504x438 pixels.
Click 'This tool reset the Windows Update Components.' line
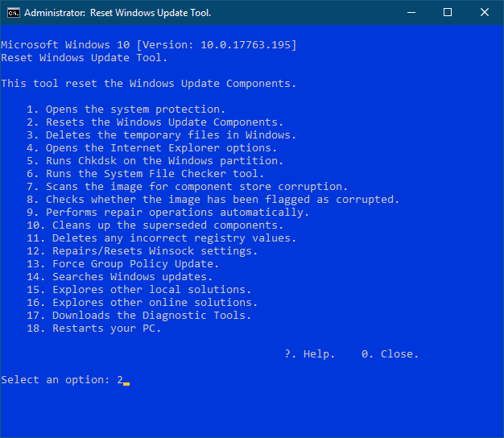pyautogui.click(x=148, y=84)
